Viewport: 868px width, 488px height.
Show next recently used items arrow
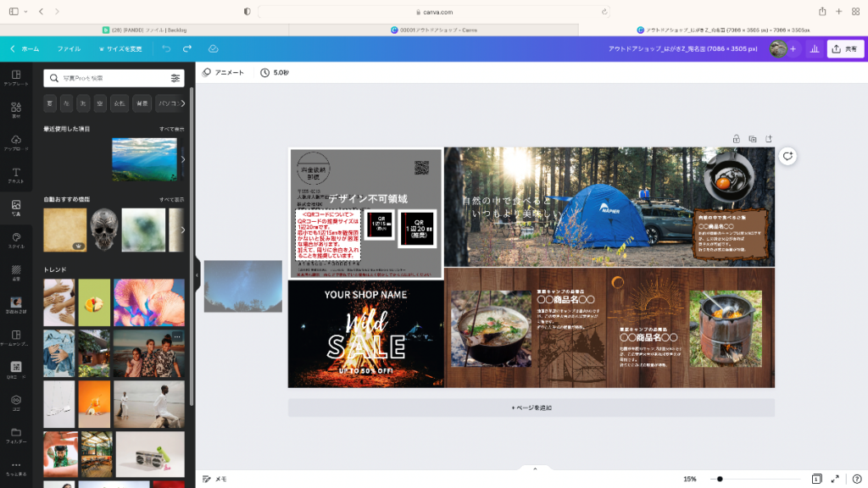183,159
